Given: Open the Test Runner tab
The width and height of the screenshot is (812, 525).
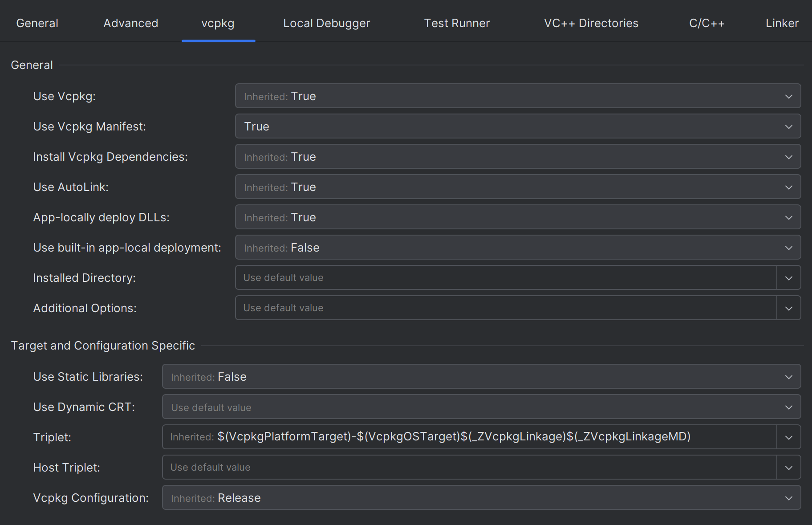Looking at the screenshot, I should (457, 23).
